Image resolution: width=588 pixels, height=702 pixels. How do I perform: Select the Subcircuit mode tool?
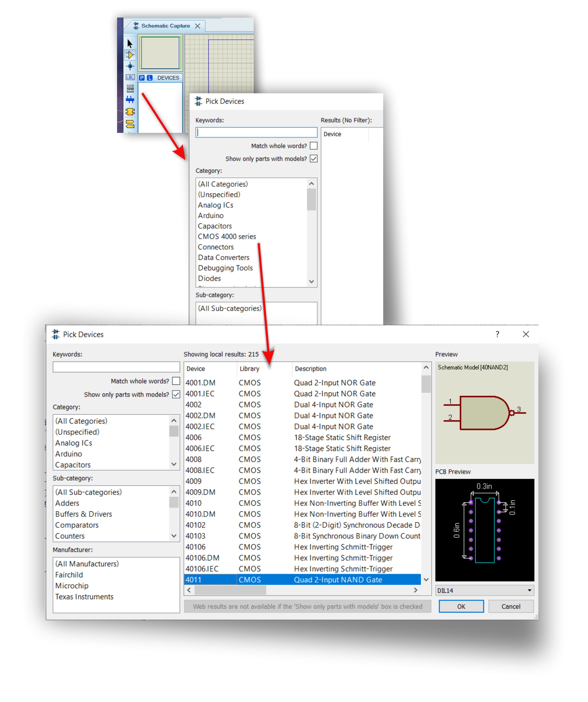(130, 112)
